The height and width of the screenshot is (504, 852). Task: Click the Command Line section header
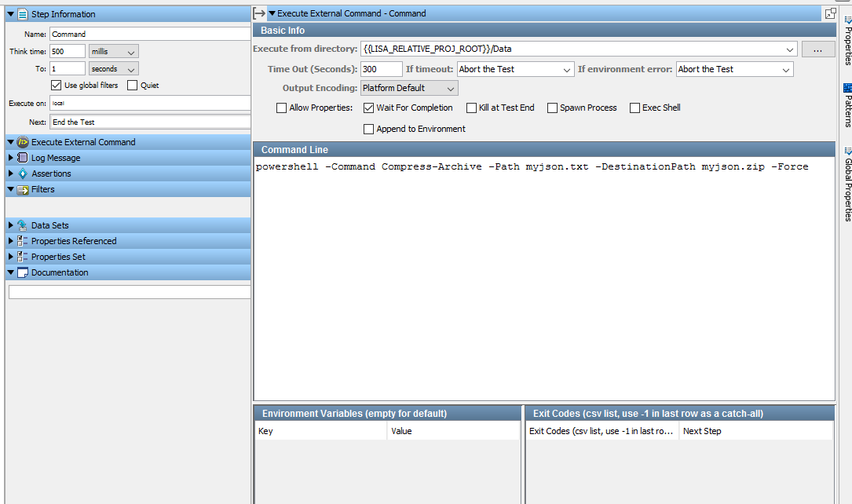[x=544, y=150]
